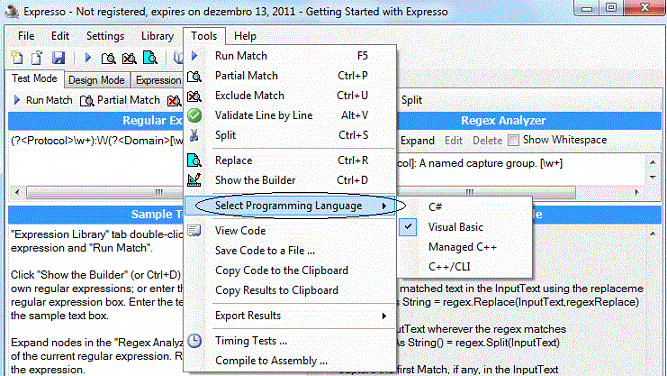Switch to the Design Mode tab

click(x=97, y=80)
